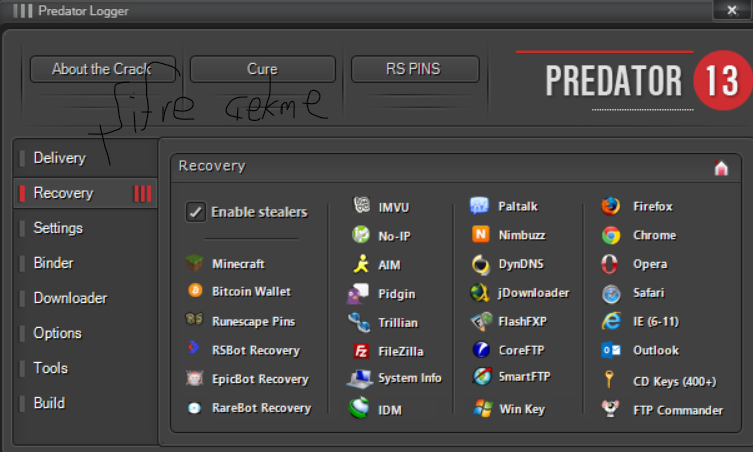
Task: Click the orange Nimbuzz icon
Action: (x=480, y=234)
